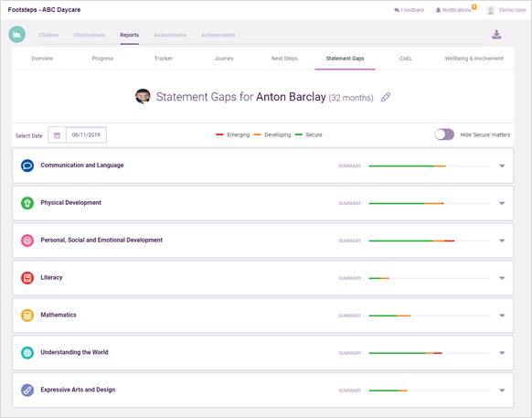Expand the Physical Development section
Screen dimensions: 532x418
point(502,203)
